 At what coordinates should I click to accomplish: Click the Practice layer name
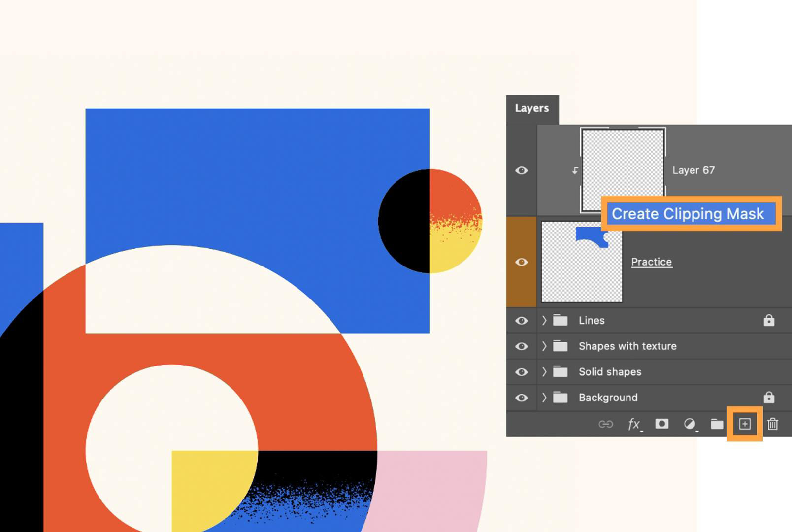coord(652,262)
